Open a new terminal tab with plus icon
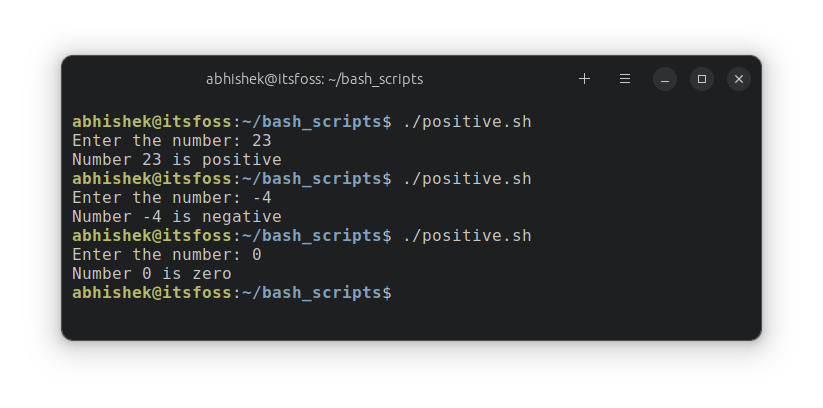Image resolution: width=823 pixels, height=408 pixels. click(585, 79)
